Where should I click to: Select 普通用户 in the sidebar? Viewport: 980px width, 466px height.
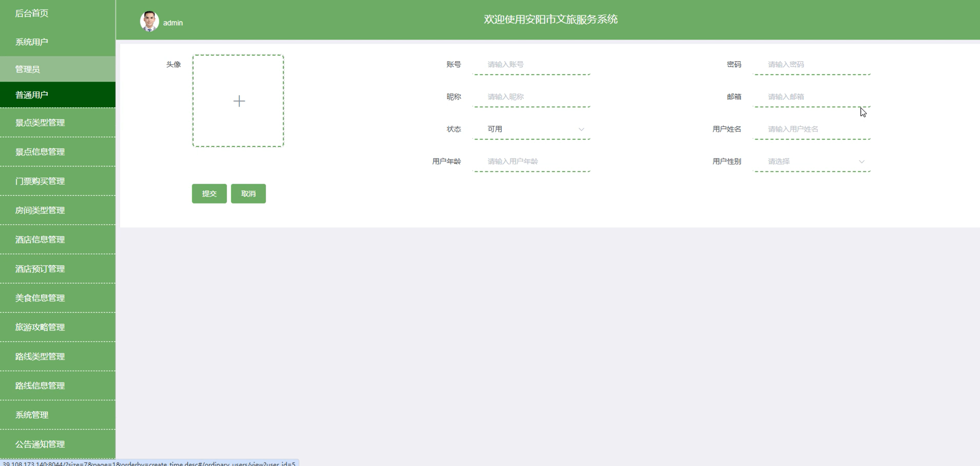(32, 95)
